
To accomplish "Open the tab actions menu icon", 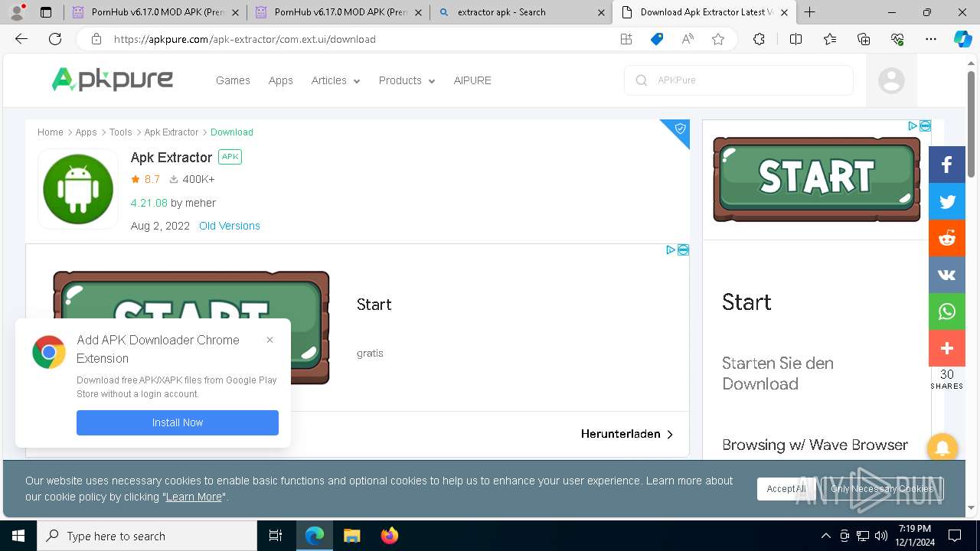I will [46, 12].
